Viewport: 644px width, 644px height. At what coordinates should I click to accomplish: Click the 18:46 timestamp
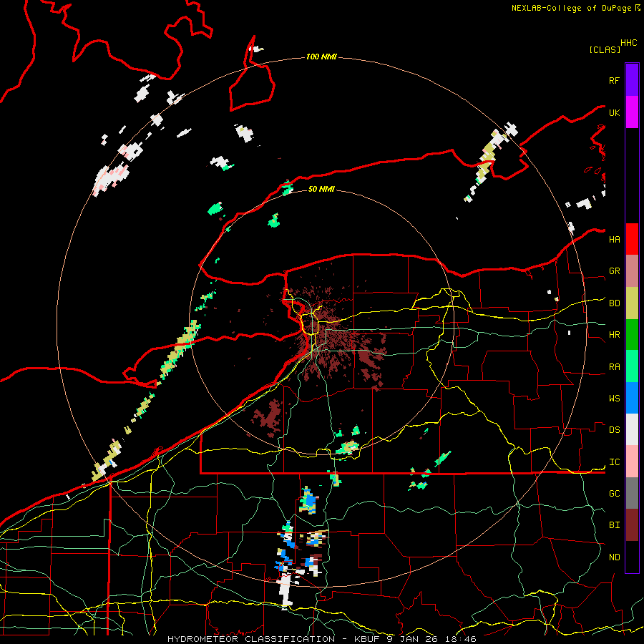[460, 639]
